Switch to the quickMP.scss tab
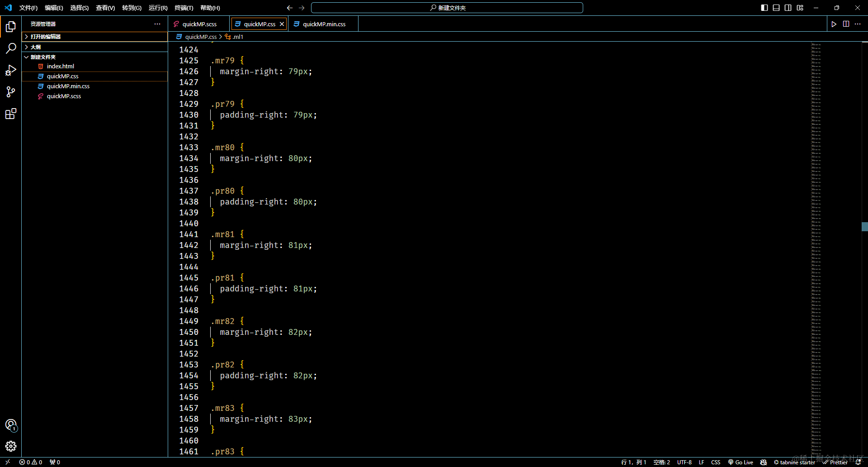The width and height of the screenshot is (868, 467). pyautogui.click(x=199, y=24)
